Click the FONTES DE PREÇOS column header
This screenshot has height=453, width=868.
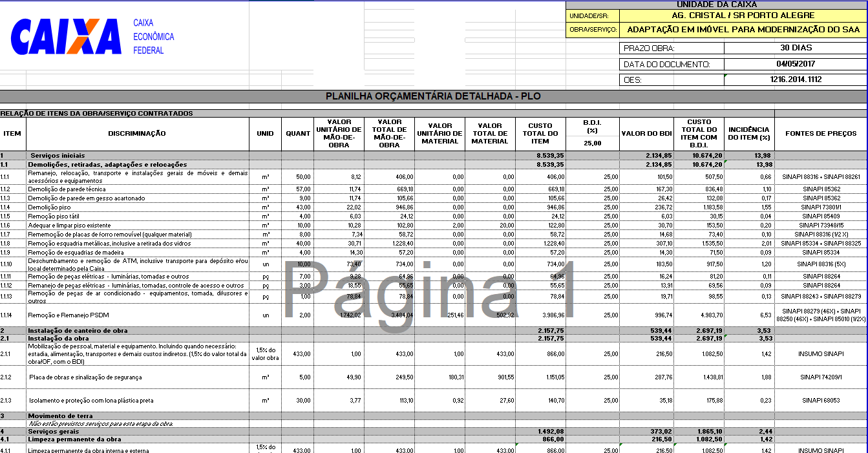[821, 134]
